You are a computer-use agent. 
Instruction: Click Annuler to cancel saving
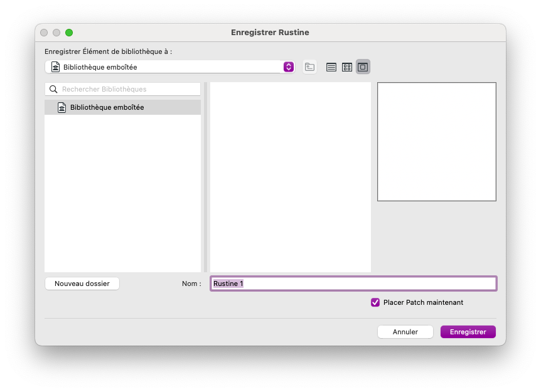(x=405, y=332)
